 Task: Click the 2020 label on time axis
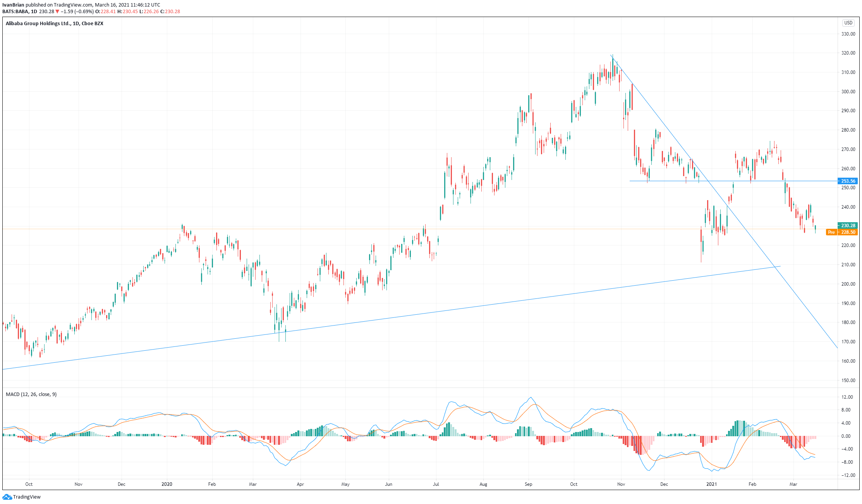click(x=167, y=484)
